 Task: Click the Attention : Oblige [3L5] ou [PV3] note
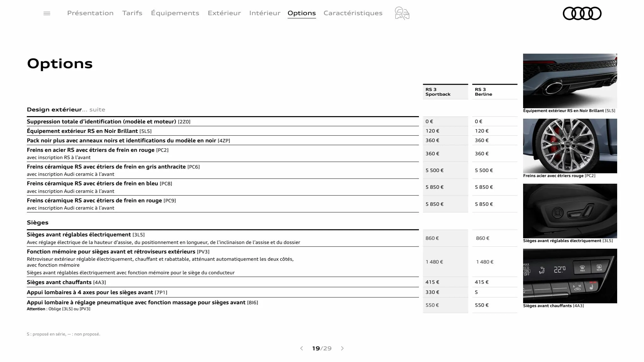pos(58,309)
